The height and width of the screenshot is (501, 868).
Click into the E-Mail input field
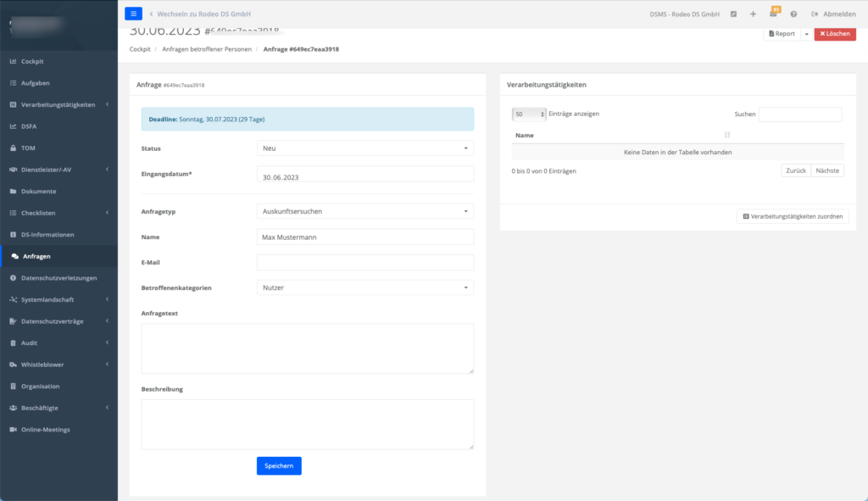(364, 263)
